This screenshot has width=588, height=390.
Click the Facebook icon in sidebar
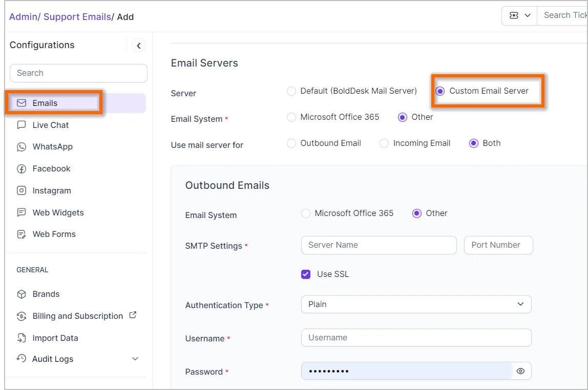22,169
